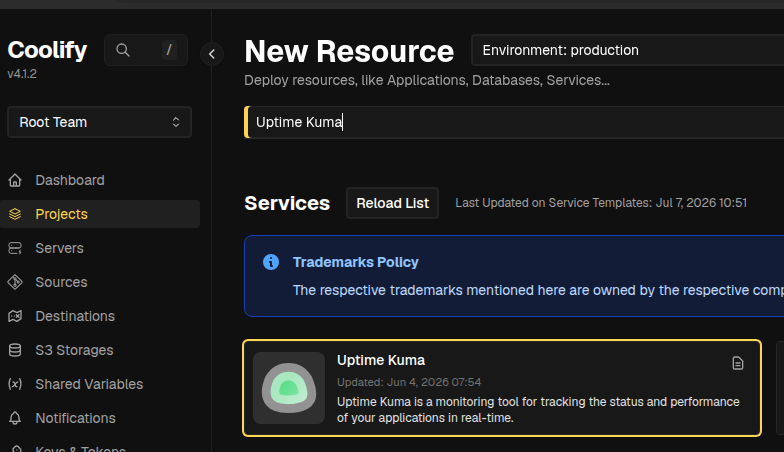
Task: Click the Notifications bell icon
Action: [15, 418]
